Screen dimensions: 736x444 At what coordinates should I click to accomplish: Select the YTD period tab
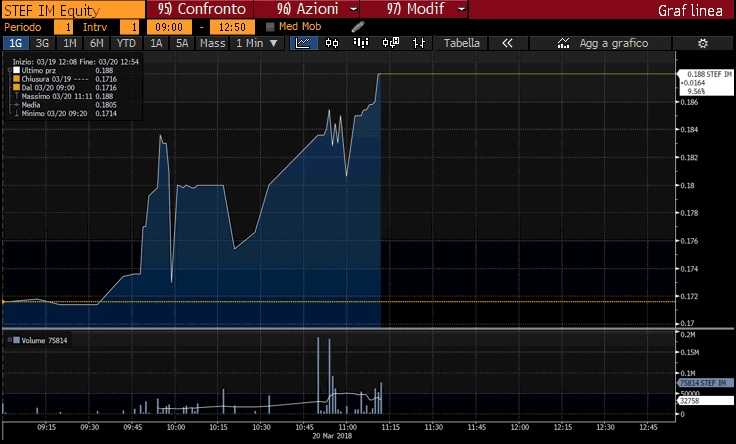pos(126,43)
